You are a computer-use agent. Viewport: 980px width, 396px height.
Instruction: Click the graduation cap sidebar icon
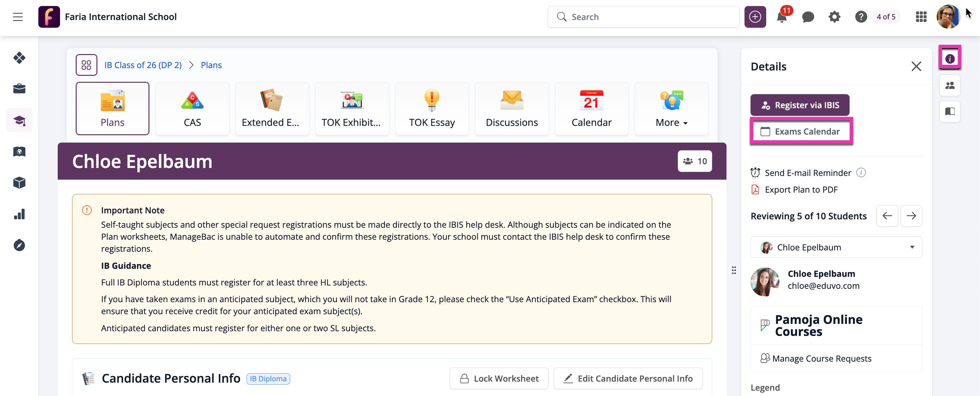coord(19,121)
